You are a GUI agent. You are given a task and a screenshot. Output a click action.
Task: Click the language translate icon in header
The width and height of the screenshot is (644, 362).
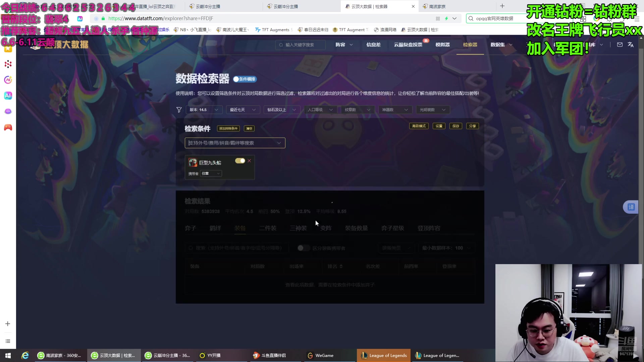pos(631,45)
